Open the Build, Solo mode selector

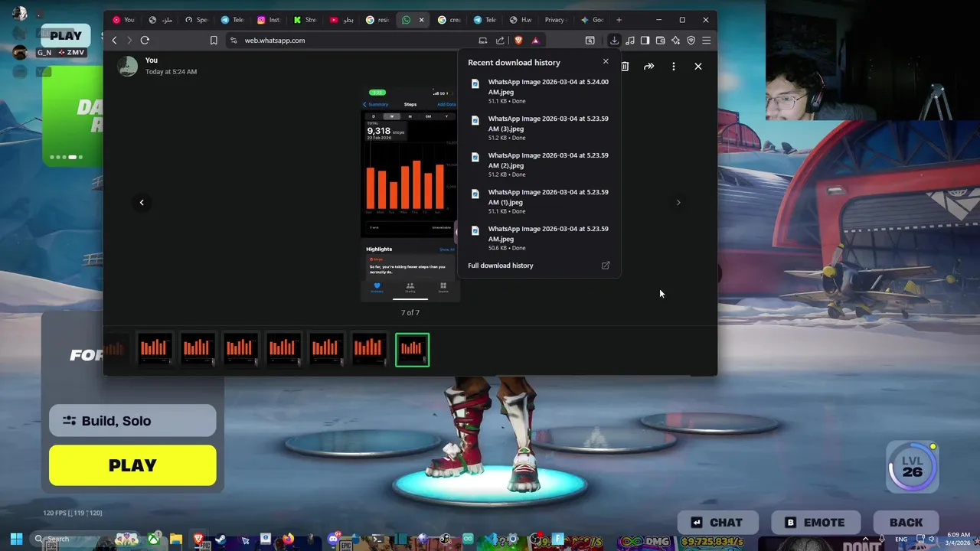(x=132, y=421)
